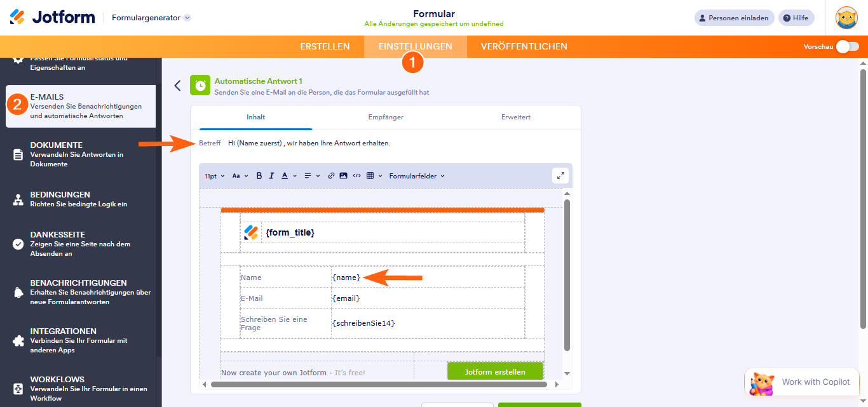This screenshot has width=868, height=407.
Task: Click the insert link icon
Action: (331, 176)
